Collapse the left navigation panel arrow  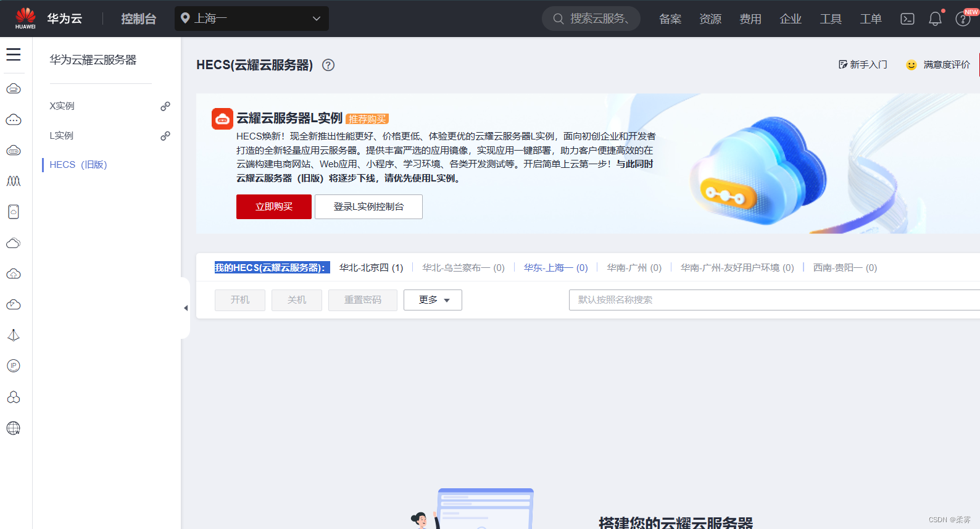point(186,308)
